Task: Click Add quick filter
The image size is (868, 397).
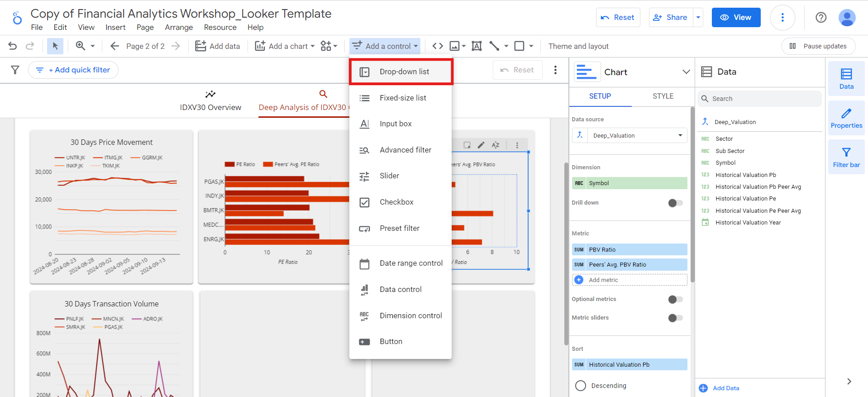Action: point(73,70)
